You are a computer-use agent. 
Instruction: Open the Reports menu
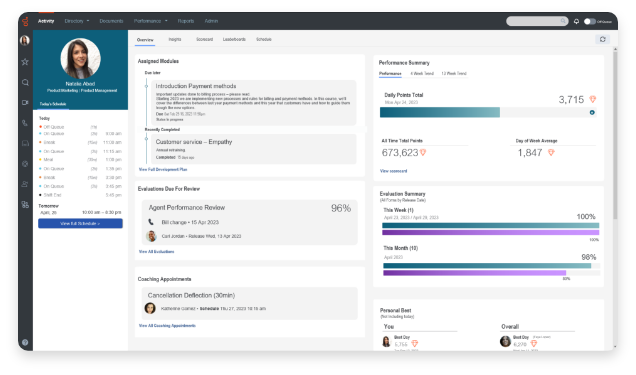(x=186, y=21)
